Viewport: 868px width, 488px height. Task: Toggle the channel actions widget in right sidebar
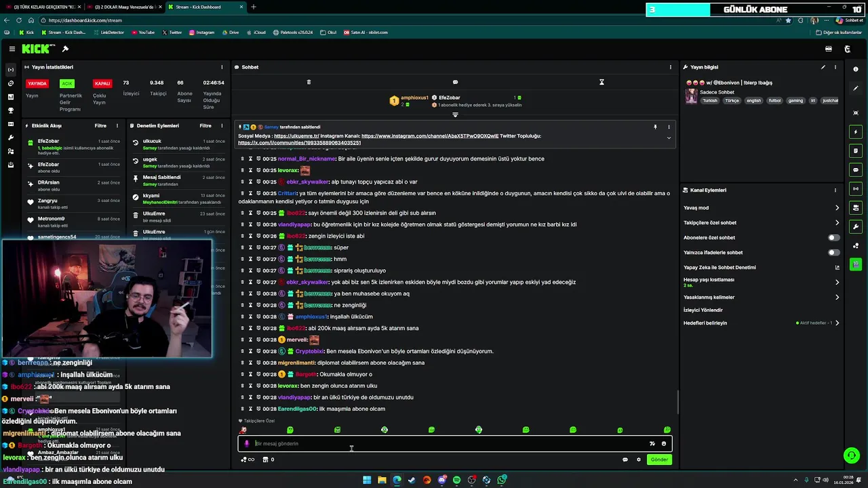point(856,207)
